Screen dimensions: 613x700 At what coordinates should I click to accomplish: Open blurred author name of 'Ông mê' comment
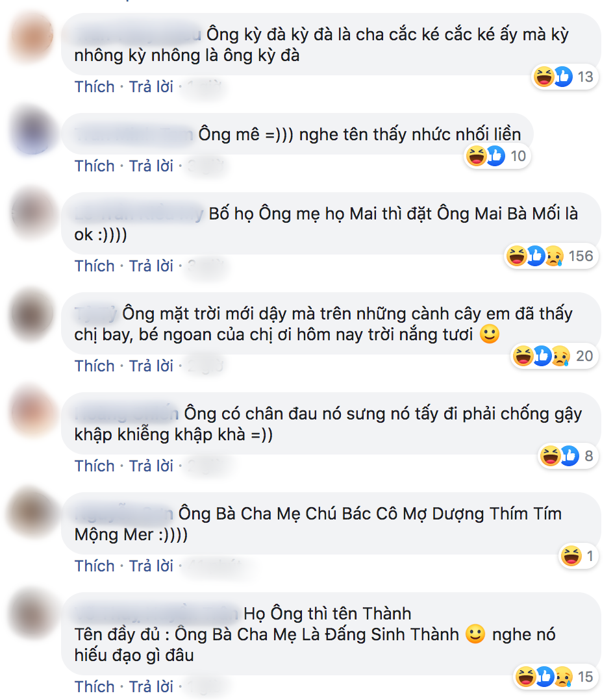coord(134,134)
